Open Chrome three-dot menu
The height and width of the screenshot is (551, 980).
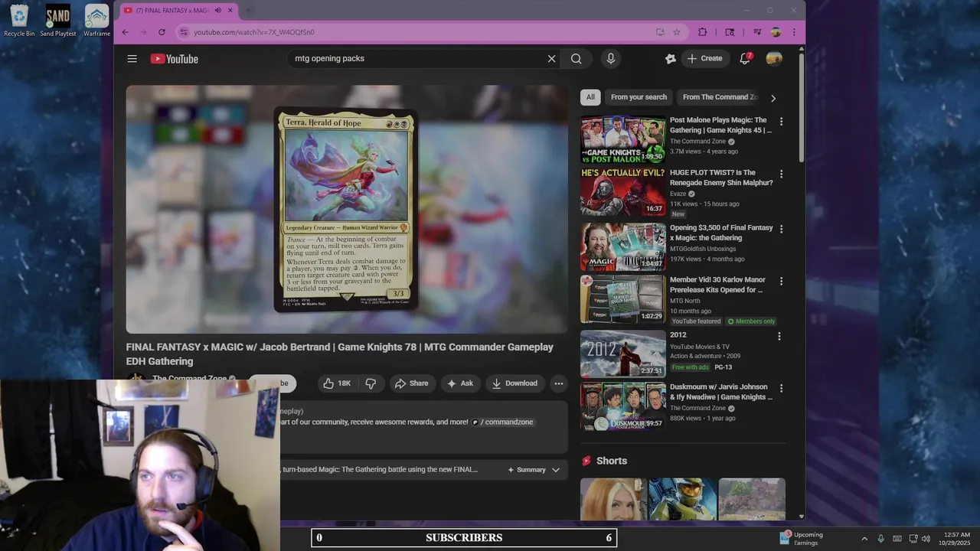tap(794, 32)
